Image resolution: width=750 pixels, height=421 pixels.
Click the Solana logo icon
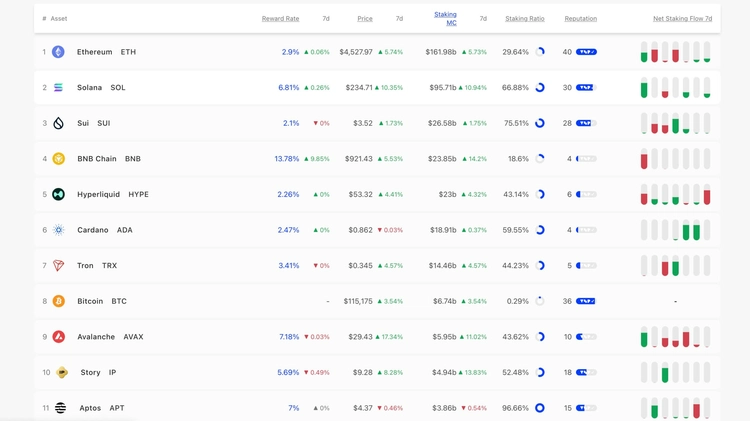(x=58, y=88)
